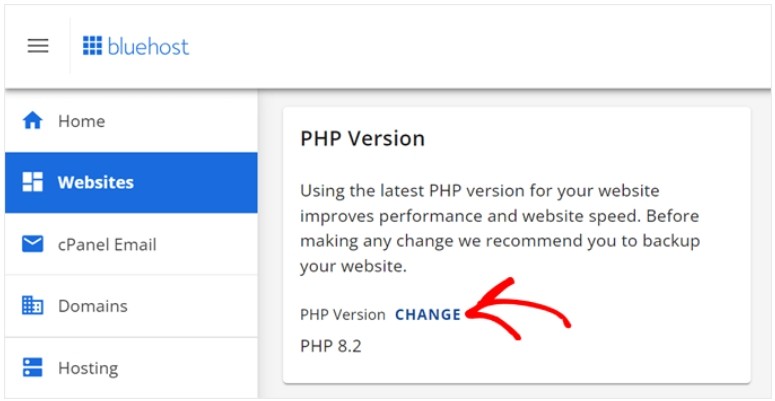Click the PHP 8.2 version value

[330, 346]
